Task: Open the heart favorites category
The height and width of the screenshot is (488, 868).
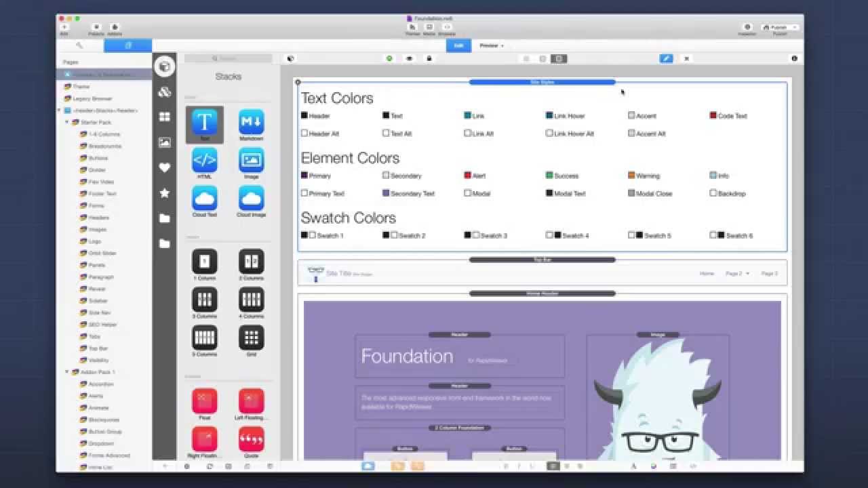Action: click(164, 167)
